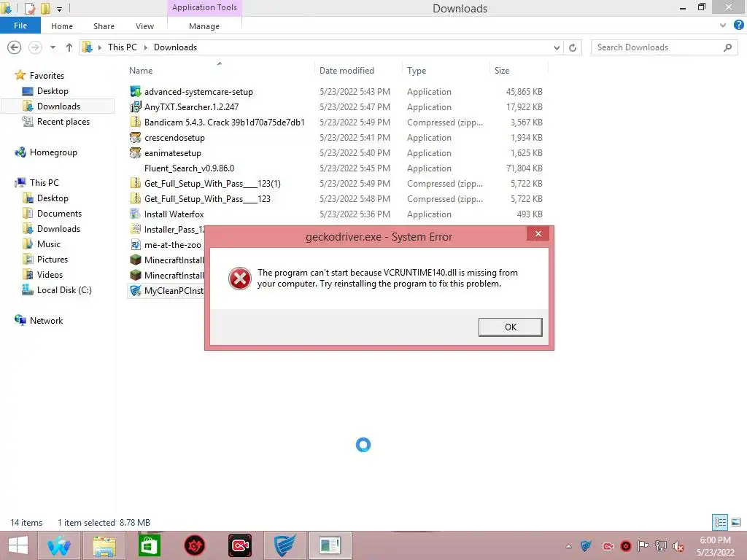This screenshot has width=747, height=560.
Task: Click the Properties quick access icon
Action: 29,8
